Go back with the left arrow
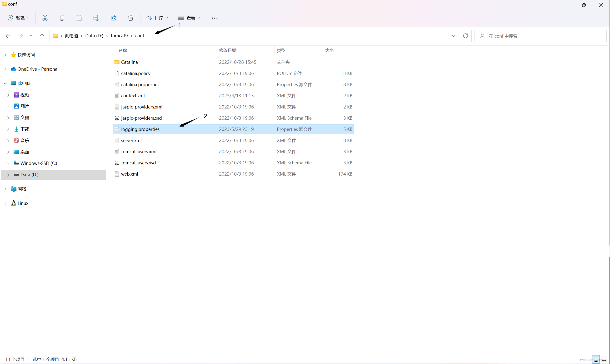The height and width of the screenshot is (364, 610). click(8, 36)
